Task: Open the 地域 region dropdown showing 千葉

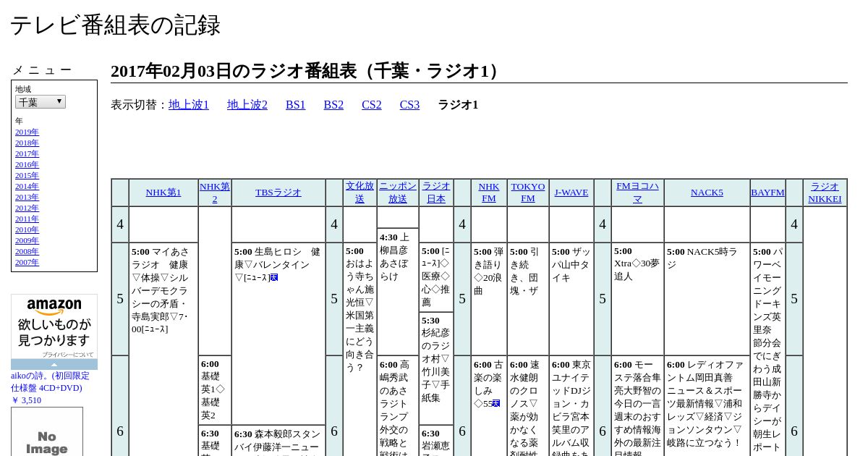Action: pyautogui.click(x=41, y=102)
